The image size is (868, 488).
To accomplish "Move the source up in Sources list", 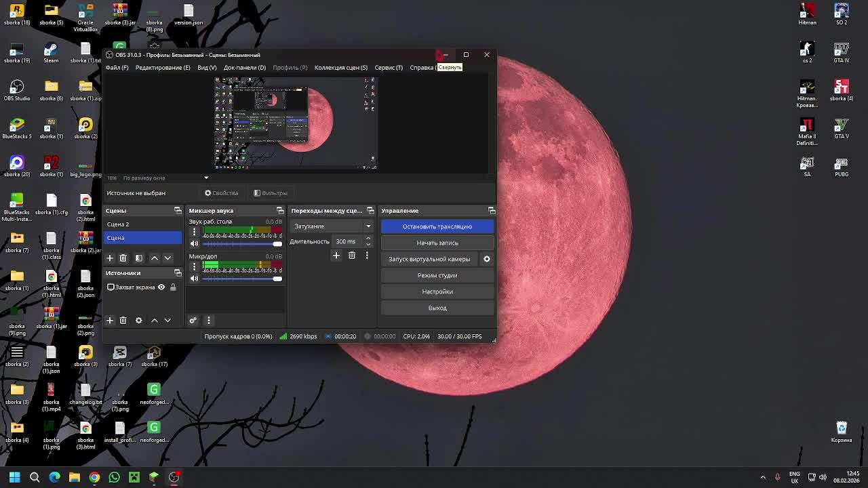I will click(x=155, y=321).
